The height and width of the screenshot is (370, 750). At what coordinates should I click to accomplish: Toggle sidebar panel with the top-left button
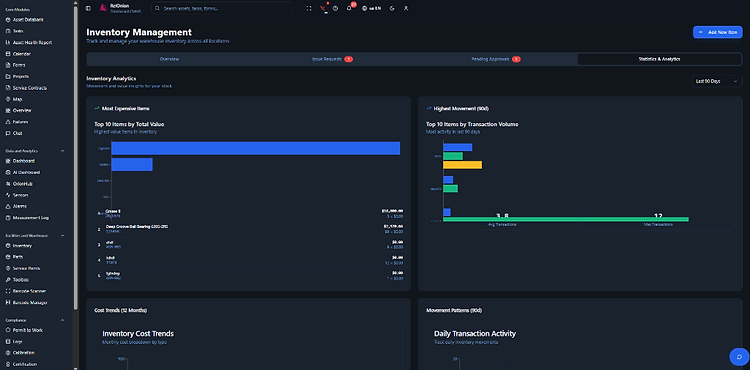(x=88, y=8)
